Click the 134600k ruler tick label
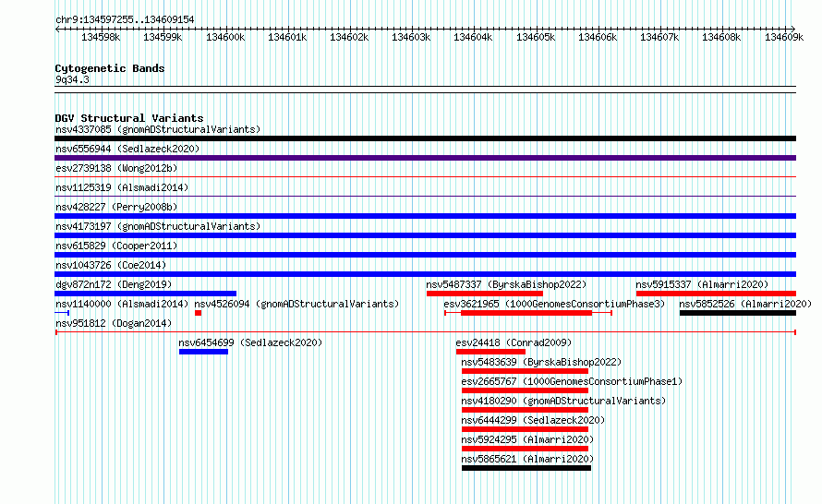This screenshot has height=504, width=822. pos(225,37)
